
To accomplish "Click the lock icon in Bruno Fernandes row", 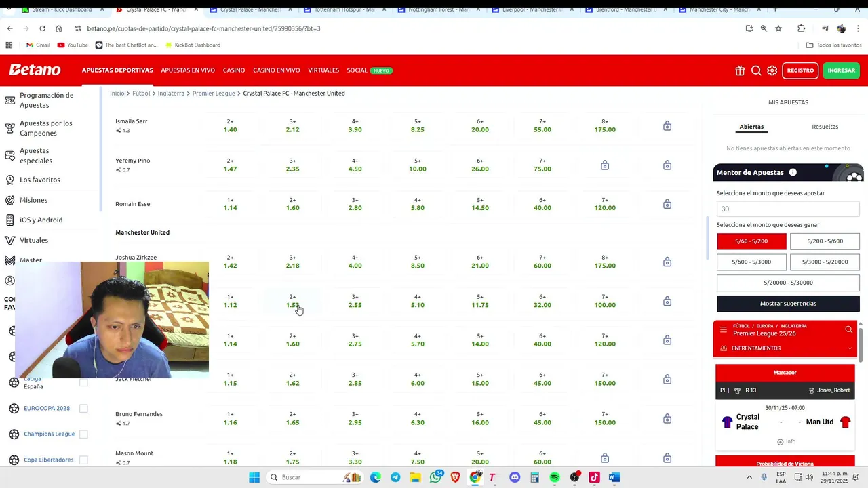I will pyautogui.click(x=667, y=419).
